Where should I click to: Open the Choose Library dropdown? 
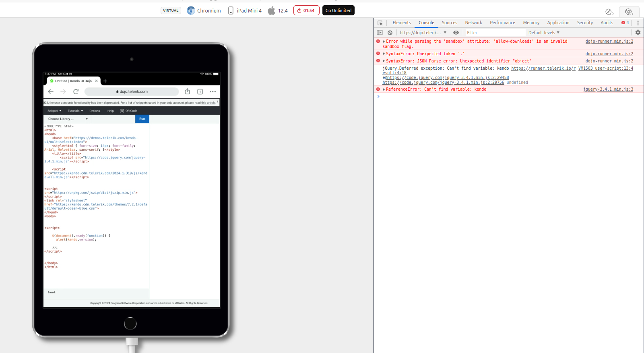tap(67, 119)
